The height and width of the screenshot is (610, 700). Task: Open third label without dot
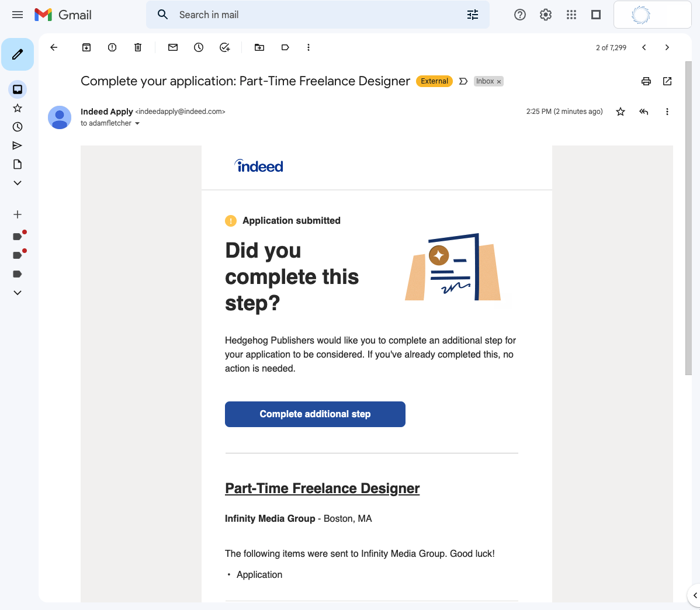[18, 274]
